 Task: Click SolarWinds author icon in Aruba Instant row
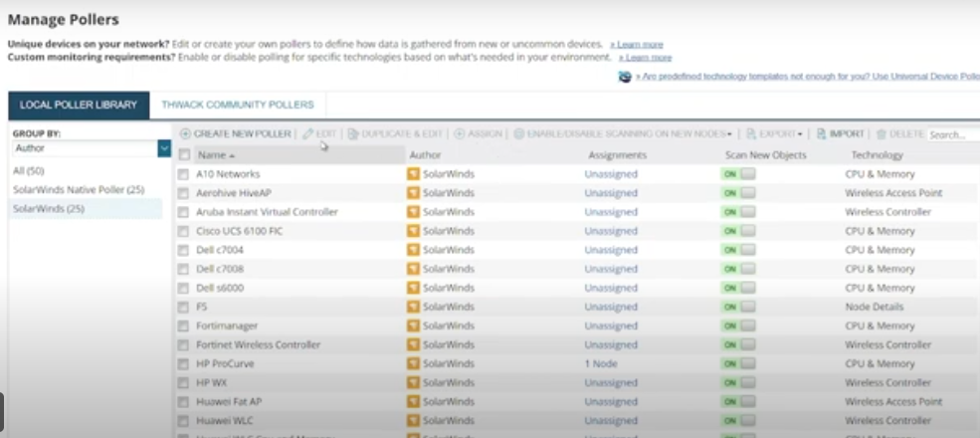pos(413,212)
